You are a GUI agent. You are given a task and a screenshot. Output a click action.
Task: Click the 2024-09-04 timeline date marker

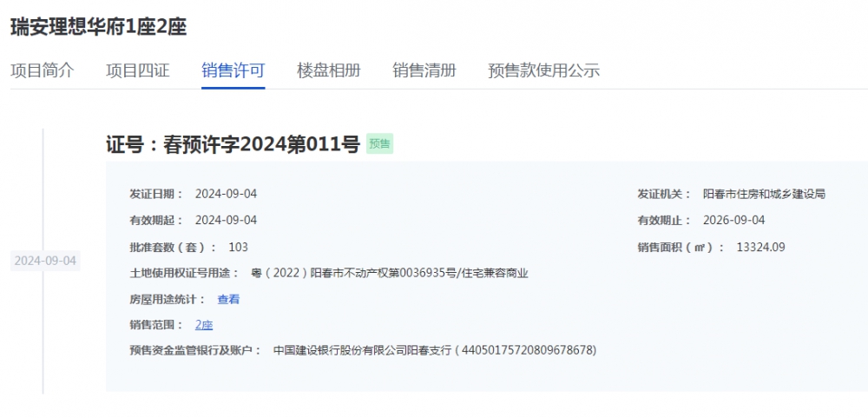pos(45,261)
